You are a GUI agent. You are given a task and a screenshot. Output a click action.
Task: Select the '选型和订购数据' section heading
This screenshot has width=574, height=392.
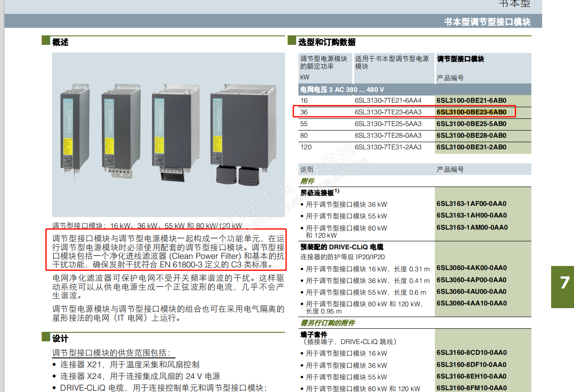(x=327, y=42)
